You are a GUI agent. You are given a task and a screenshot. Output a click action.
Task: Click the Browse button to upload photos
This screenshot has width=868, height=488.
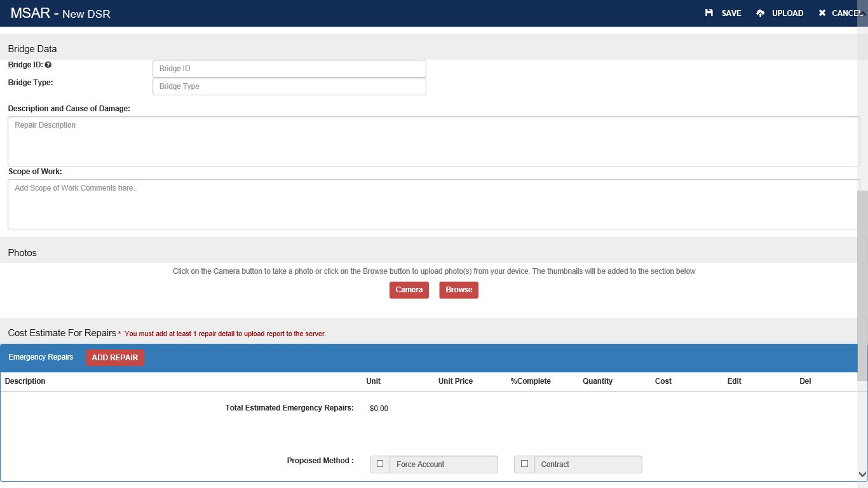coord(459,290)
